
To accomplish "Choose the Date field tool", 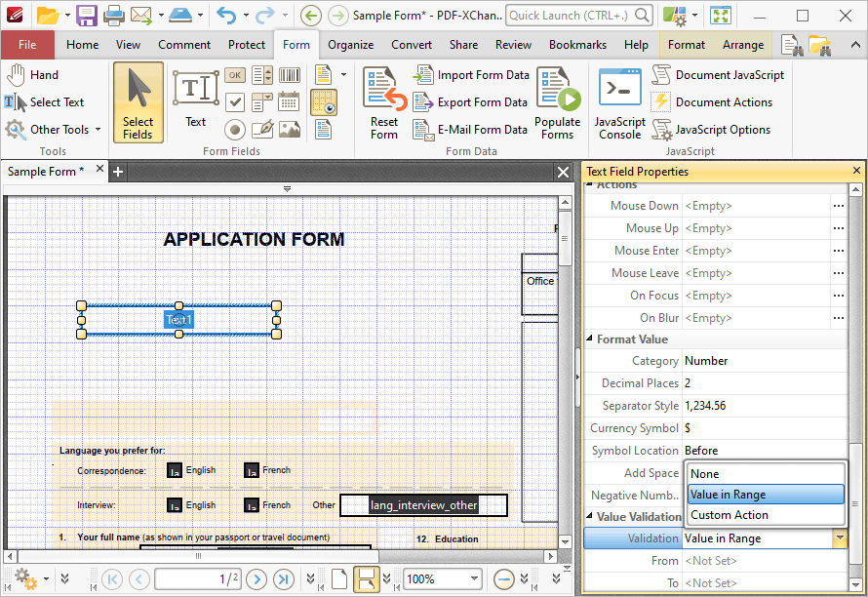I will tap(289, 101).
